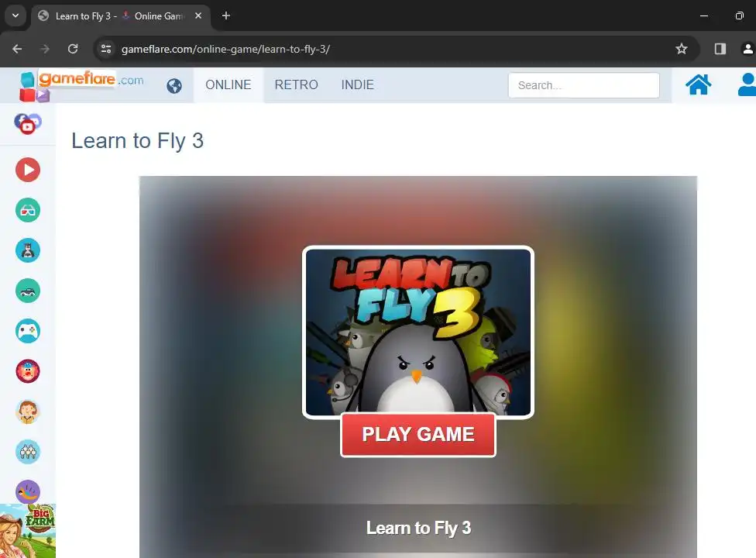View site information icon in address bar

[x=106, y=49]
